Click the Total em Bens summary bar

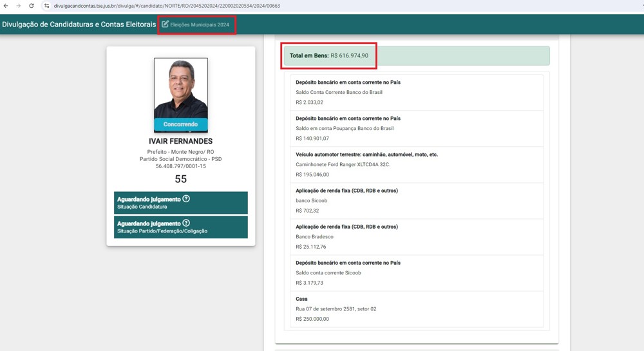pos(417,56)
